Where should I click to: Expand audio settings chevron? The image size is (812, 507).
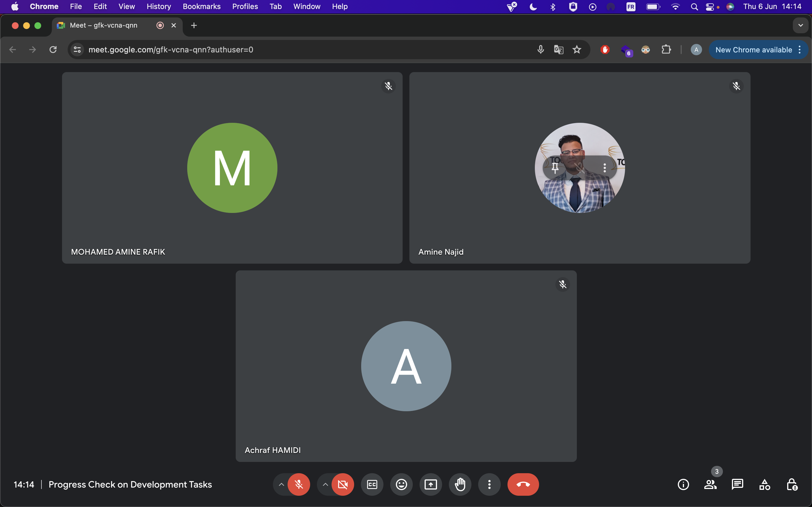click(281, 484)
